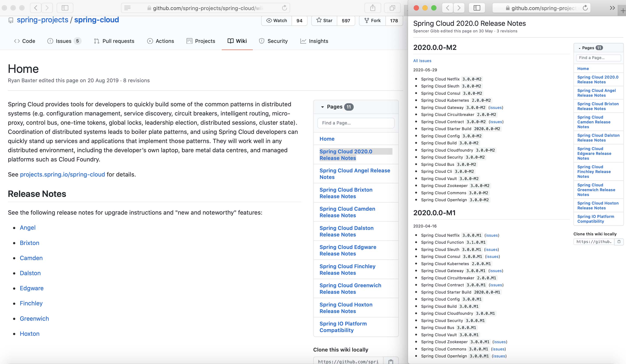This screenshot has height=364, width=626.
Task: Open the Code tab
Action: click(x=25, y=41)
